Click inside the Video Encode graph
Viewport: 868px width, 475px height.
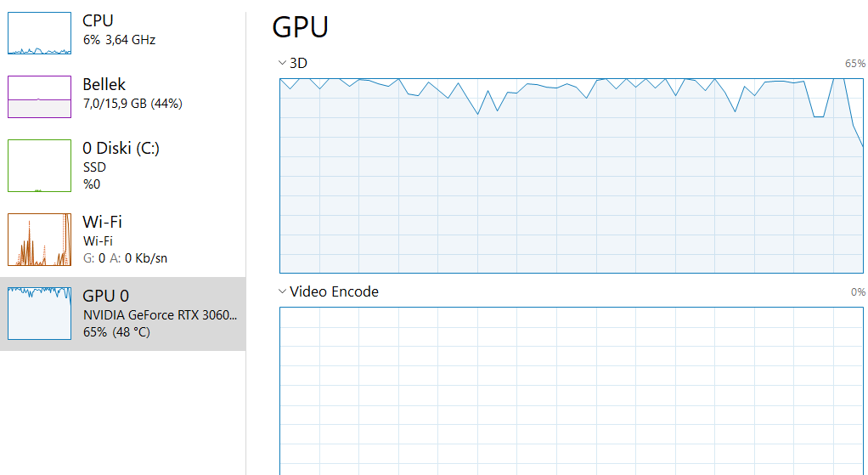tap(571, 391)
